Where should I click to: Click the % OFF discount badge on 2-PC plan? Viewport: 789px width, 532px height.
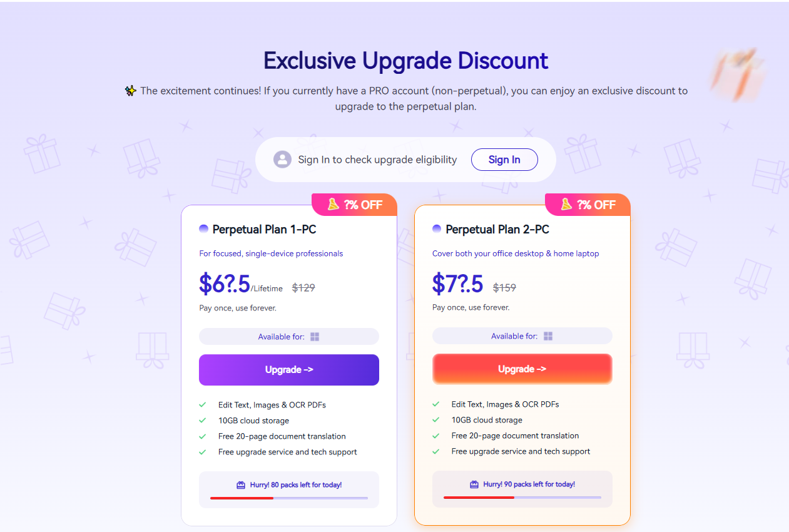(588, 205)
